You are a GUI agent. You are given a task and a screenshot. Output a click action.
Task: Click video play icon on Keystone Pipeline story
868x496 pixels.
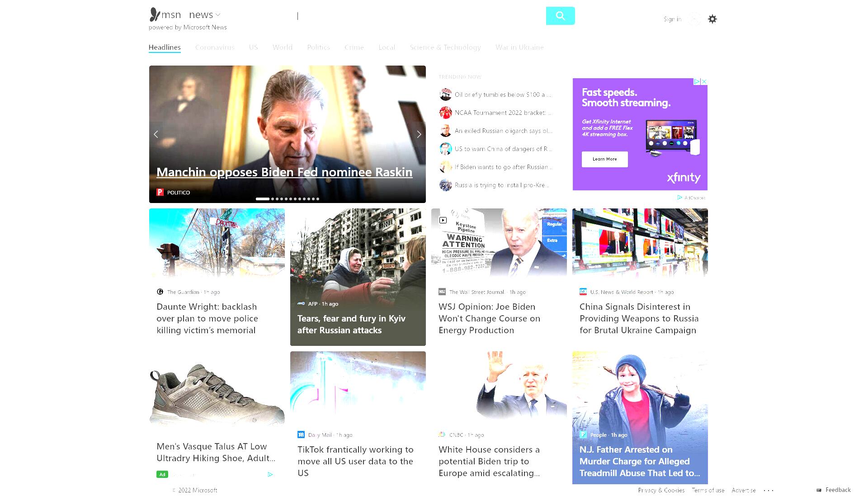tap(443, 220)
